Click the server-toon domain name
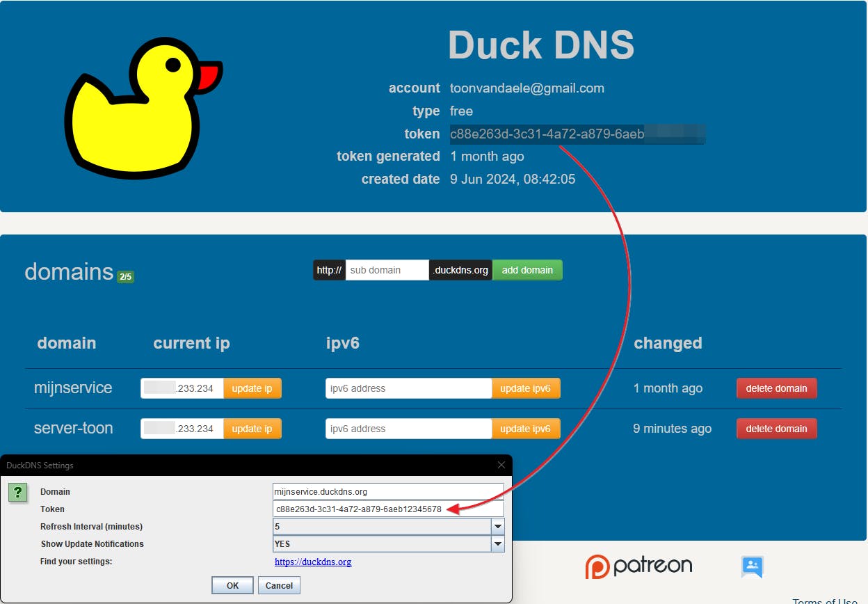The width and height of the screenshot is (868, 604). (x=73, y=428)
